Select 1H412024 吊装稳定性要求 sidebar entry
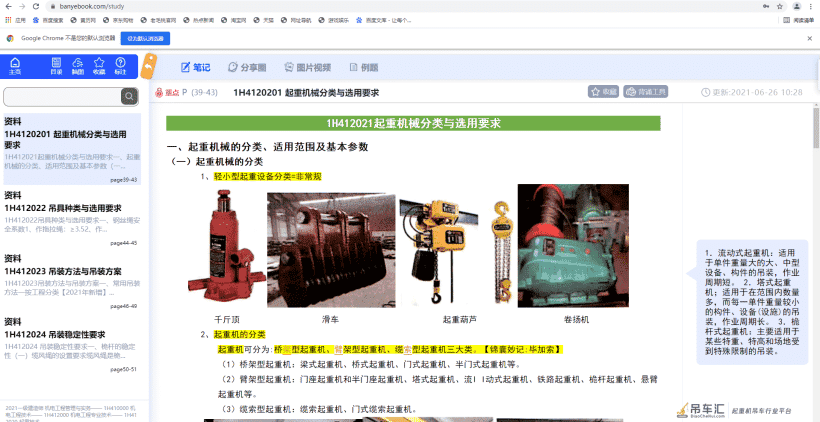820x422 pixels. pos(72,345)
